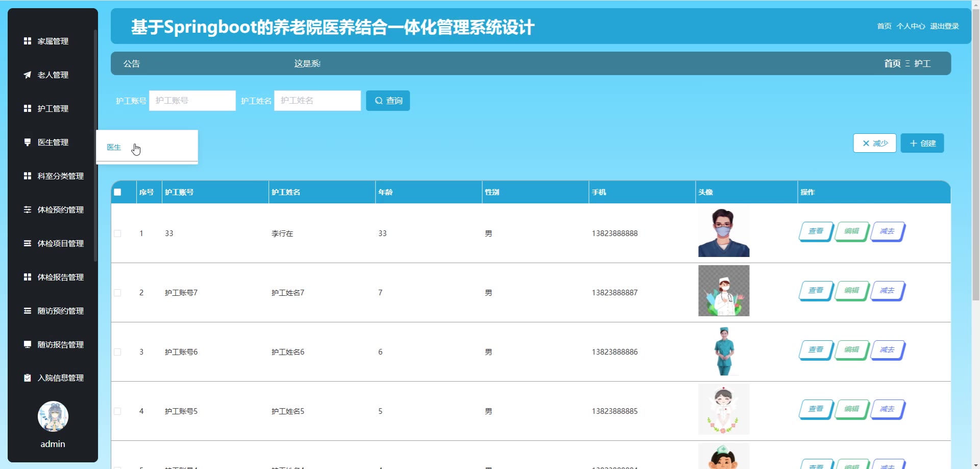980x469 pixels.
Task: Open the 医生管理 menu
Action: (53, 142)
